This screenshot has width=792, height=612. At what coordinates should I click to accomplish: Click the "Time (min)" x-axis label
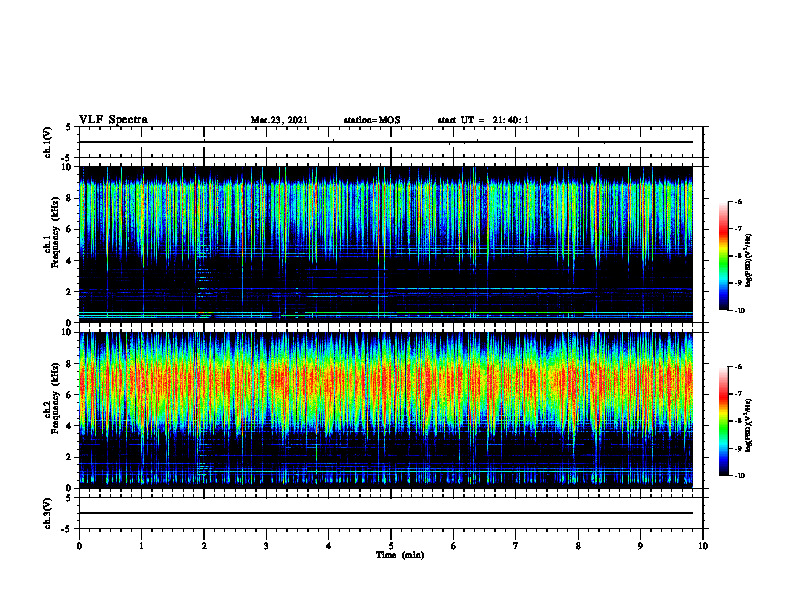400,555
